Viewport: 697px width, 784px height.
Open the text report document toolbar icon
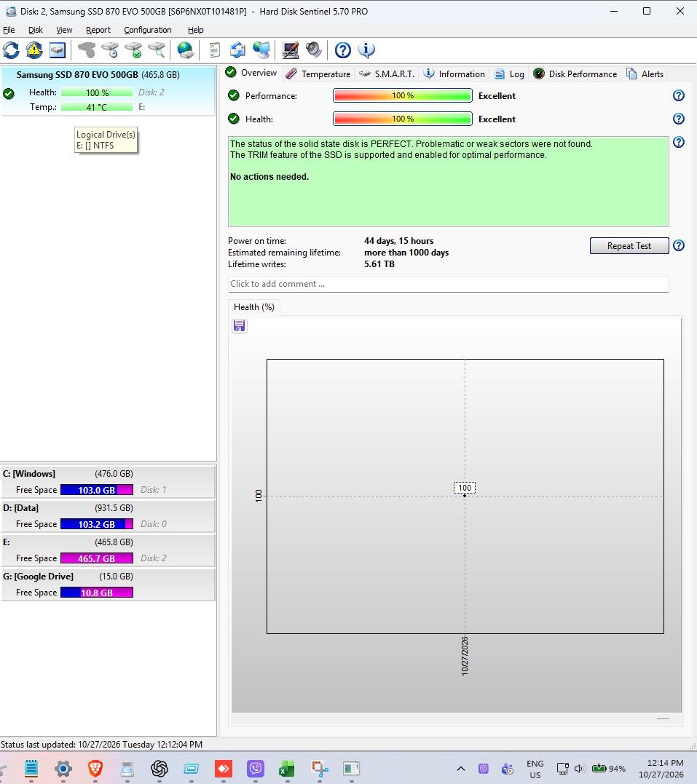[215, 50]
